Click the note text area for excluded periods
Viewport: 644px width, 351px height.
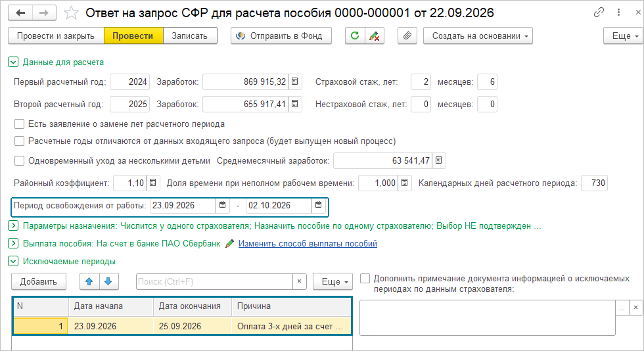tap(487, 317)
